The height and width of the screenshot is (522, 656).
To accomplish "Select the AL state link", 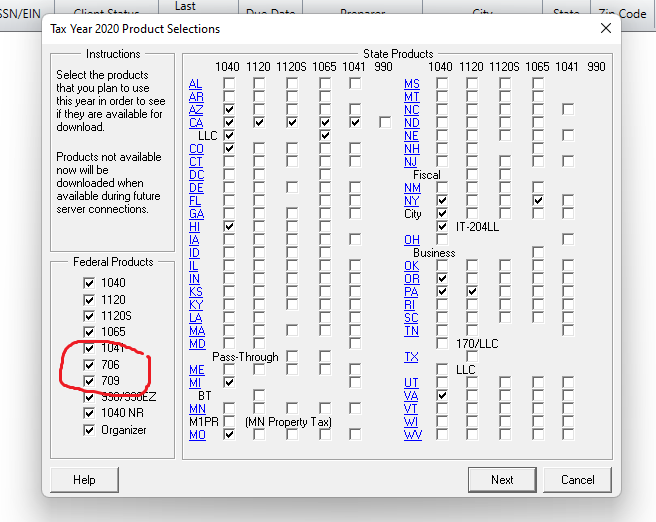I will tap(195, 83).
